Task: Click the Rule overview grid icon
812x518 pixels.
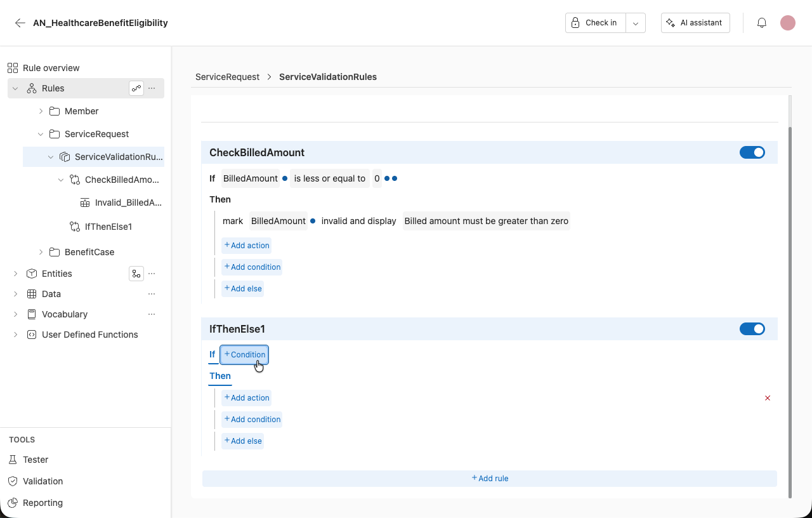Action: click(x=13, y=68)
